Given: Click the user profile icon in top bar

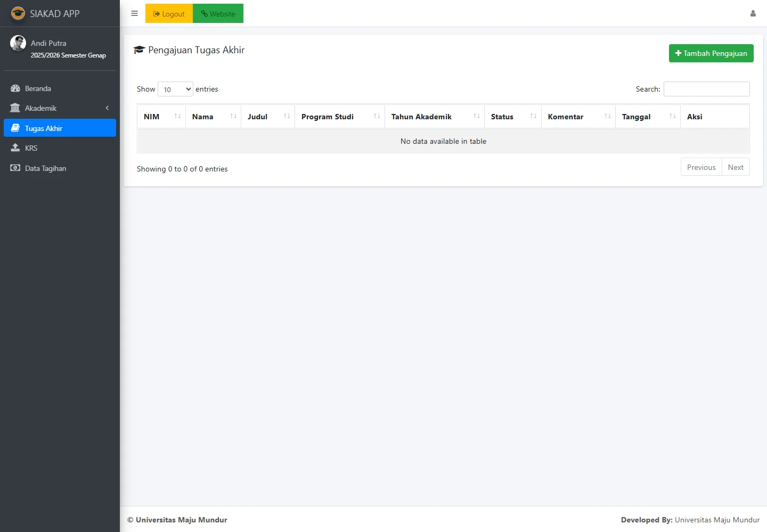Looking at the screenshot, I should click(753, 14).
